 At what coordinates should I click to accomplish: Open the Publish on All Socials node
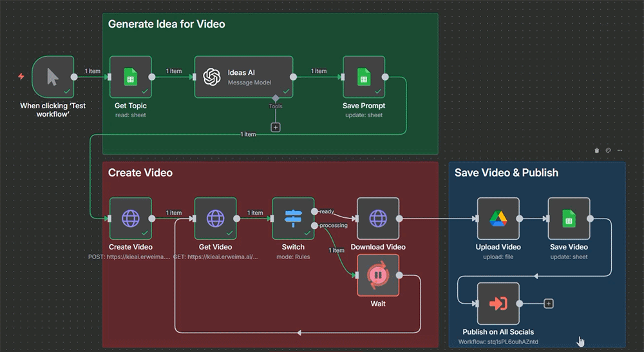click(x=498, y=304)
